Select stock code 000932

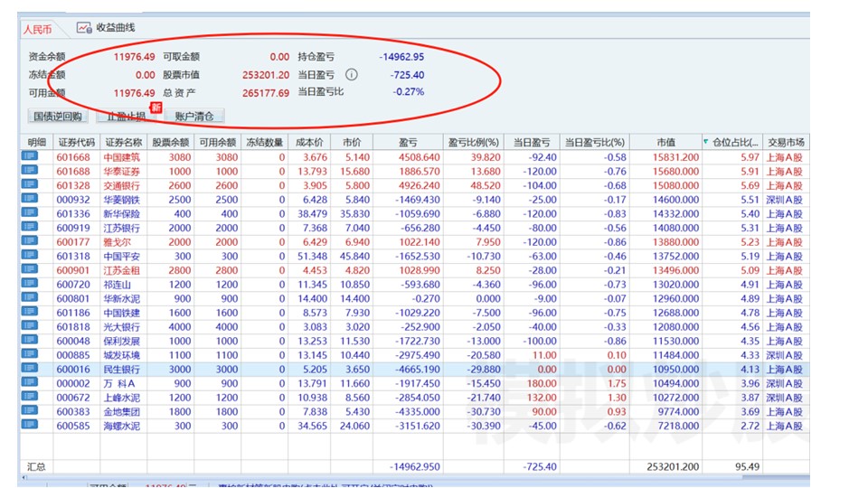(73, 200)
